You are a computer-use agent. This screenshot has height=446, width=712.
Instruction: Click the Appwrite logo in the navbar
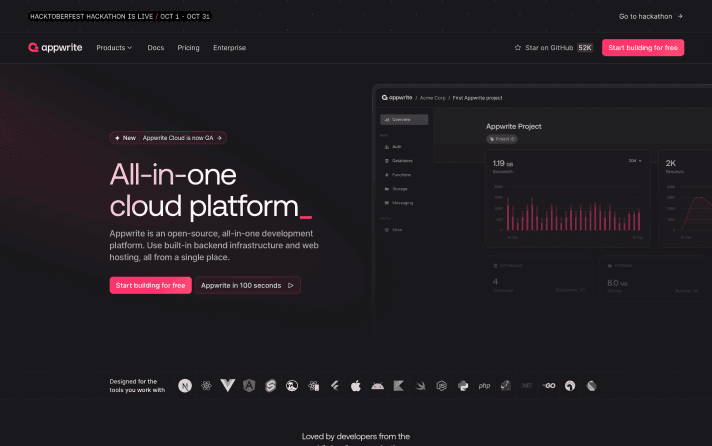tap(55, 48)
